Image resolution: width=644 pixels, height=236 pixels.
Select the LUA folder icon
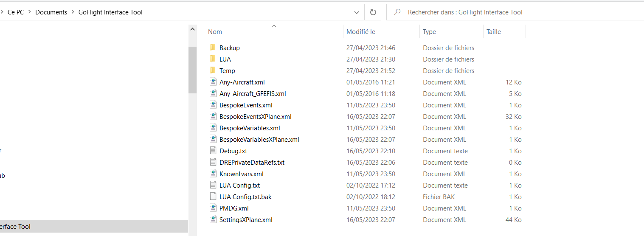(213, 59)
